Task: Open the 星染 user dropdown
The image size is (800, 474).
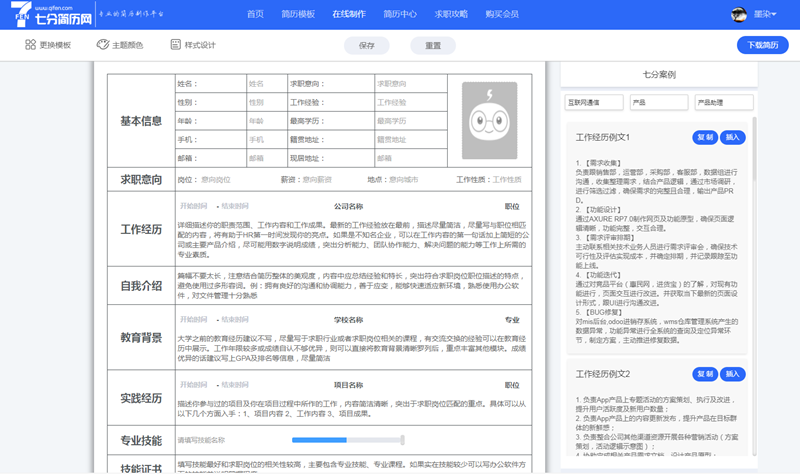Action: click(765, 14)
